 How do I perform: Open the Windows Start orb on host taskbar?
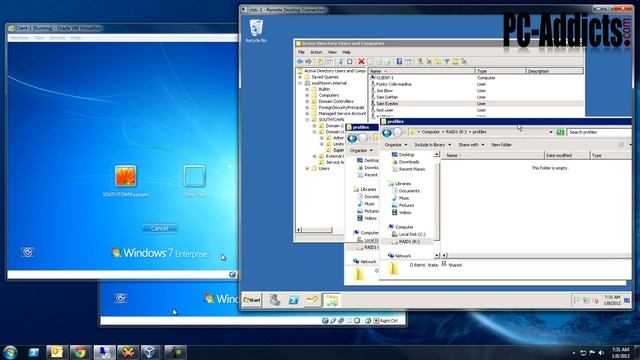(10, 352)
